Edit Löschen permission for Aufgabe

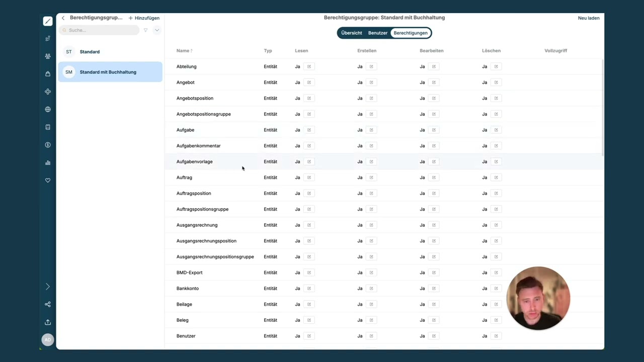click(x=496, y=130)
